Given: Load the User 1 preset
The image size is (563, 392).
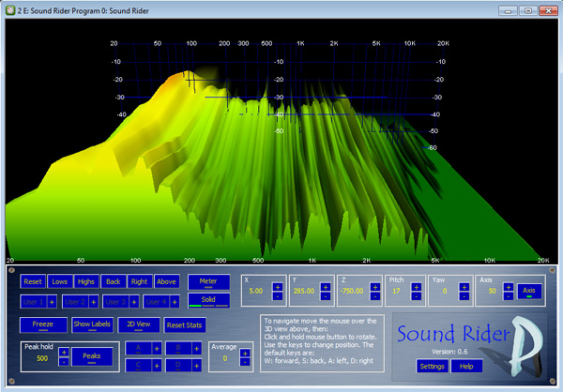Looking at the screenshot, I should [33, 302].
